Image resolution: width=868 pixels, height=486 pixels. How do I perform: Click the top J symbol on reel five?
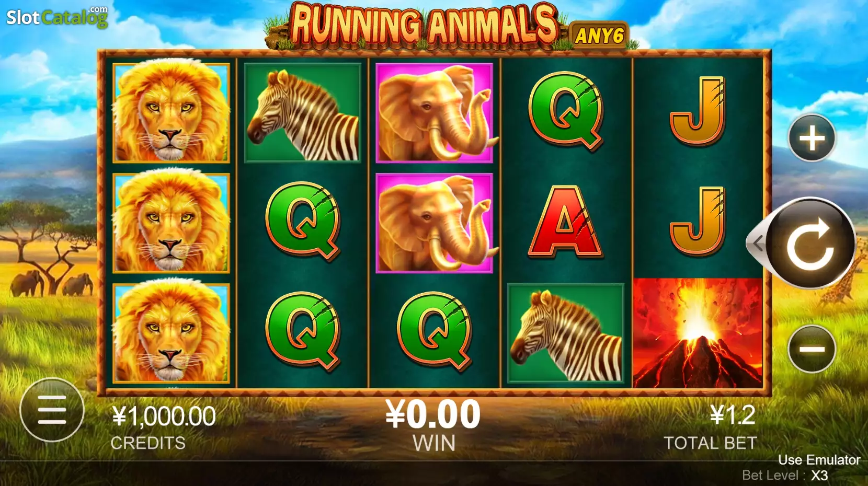tap(698, 111)
